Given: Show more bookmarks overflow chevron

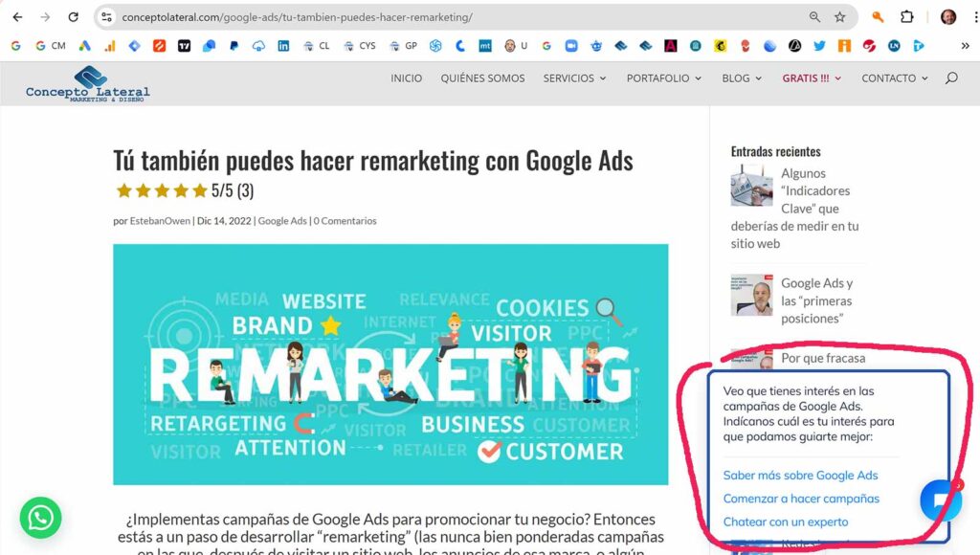Looking at the screenshot, I should point(965,46).
